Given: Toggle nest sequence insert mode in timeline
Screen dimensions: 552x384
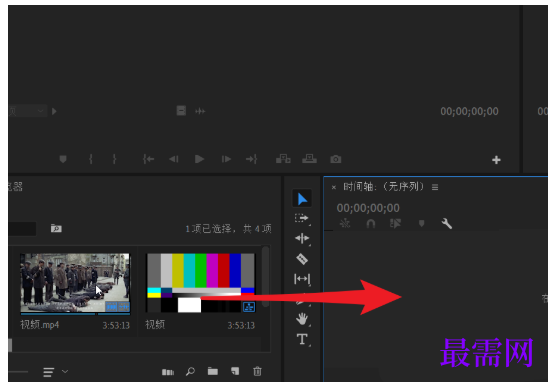Looking at the screenshot, I should (x=345, y=224).
